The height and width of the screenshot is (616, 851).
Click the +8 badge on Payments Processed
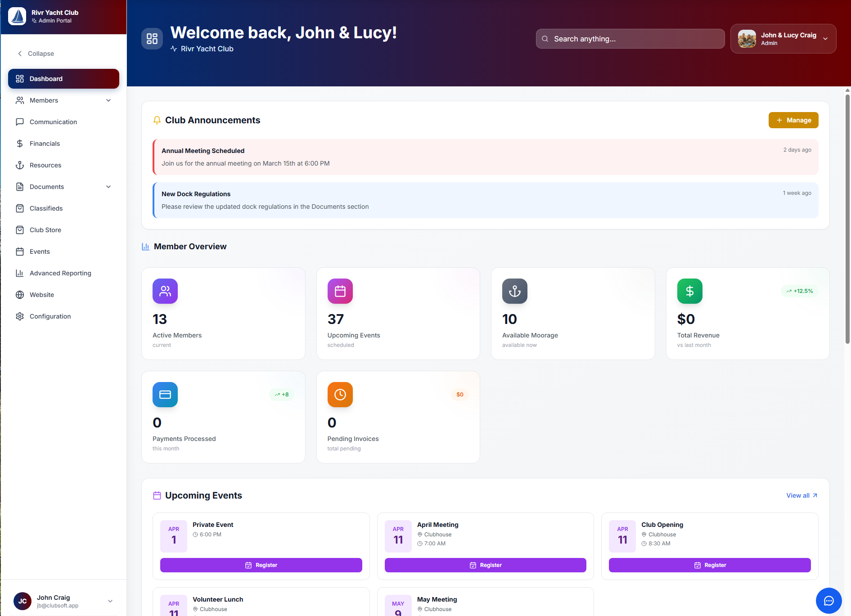[x=282, y=395]
